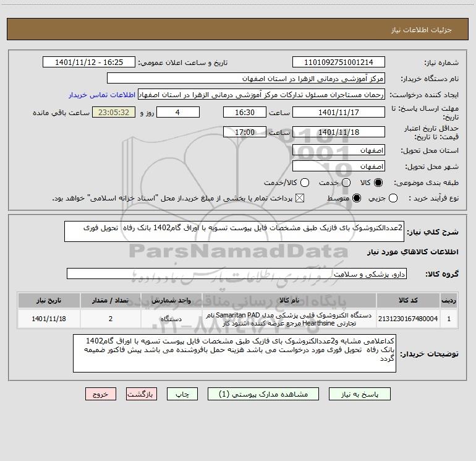Click شماره نیاز label
The width and height of the screenshot is (476, 461).
click(x=441, y=62)
